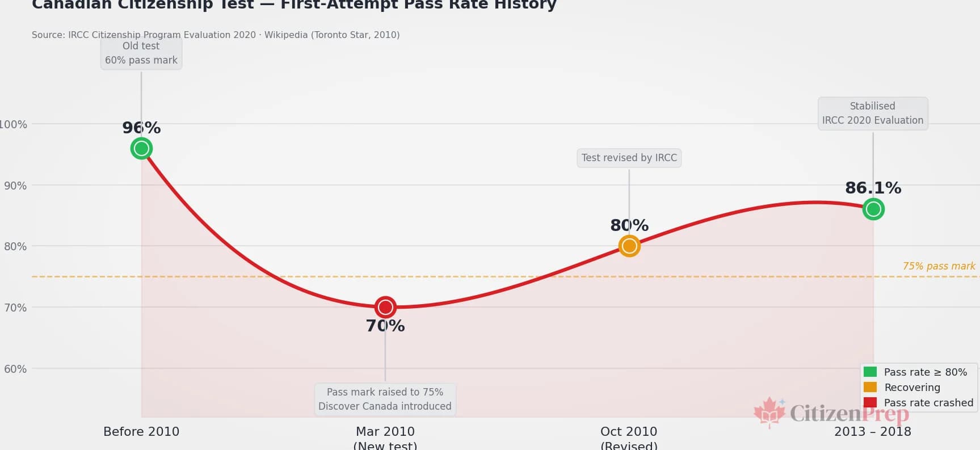Click the Test revised by IRCC annotation box
Screen dimensions: 980x450
[629, 158]
